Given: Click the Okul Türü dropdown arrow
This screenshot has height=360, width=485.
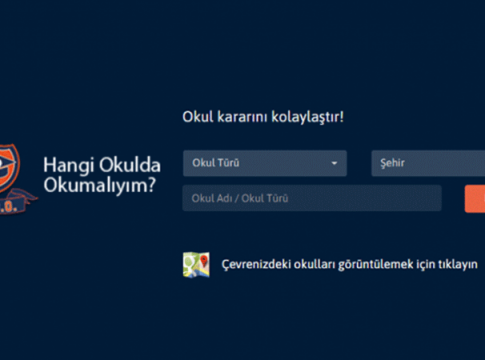Looking at the screenshot, I should 334,163.
